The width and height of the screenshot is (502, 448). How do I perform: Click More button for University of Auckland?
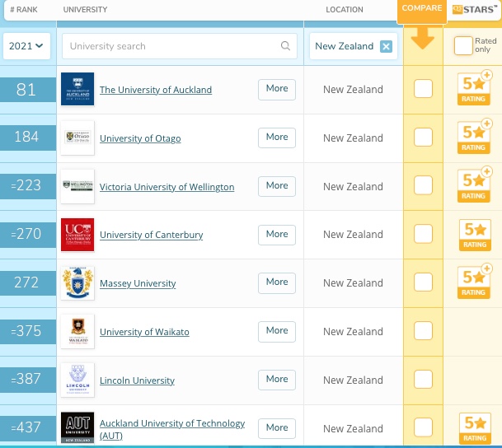coord(277,90)
